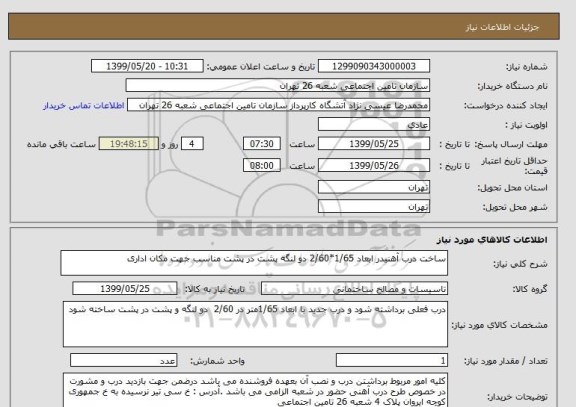Click the label شهر محل تحویل
Image resolution: width=576 pixels, height=407 pixels.
[x=515, y=207]
